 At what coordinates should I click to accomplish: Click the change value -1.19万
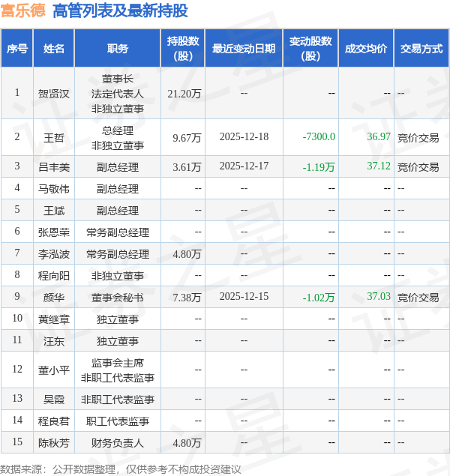(x=319, y=167)
